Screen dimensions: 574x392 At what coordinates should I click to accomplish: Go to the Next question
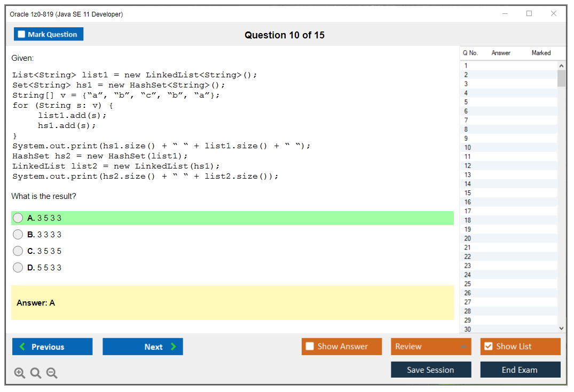143,347
